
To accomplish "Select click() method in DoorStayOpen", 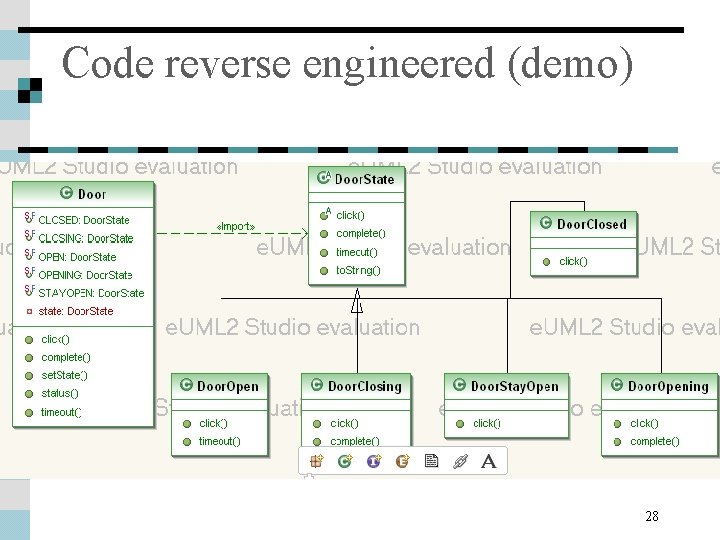I will point(478,423).
